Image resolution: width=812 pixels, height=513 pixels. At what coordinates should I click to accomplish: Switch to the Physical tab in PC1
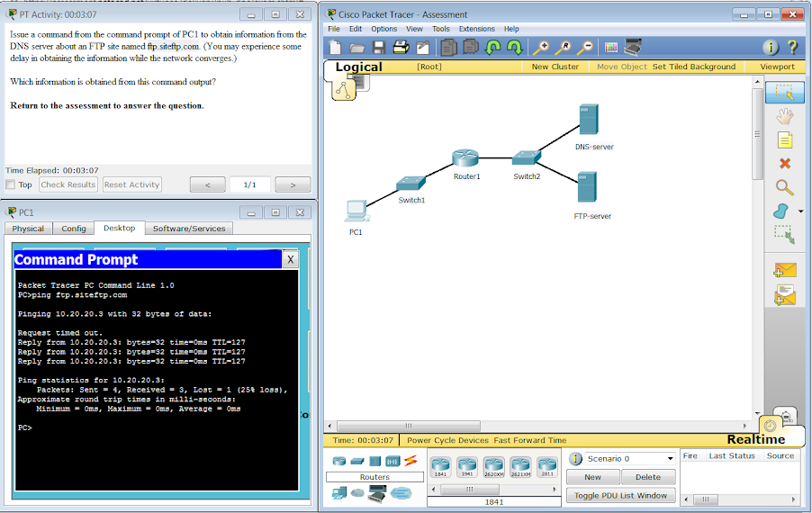[x=28, y=229]
